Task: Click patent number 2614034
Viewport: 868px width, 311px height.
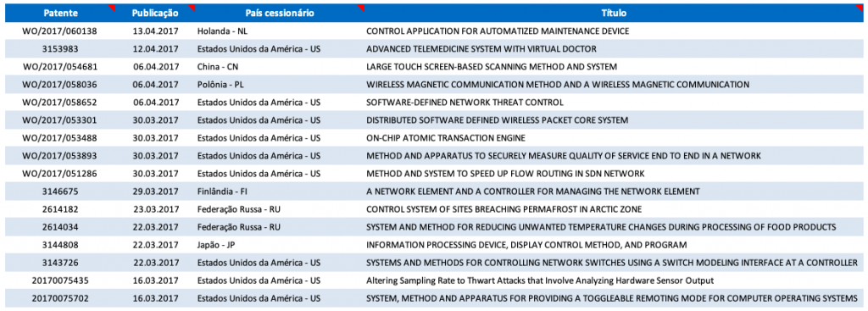Action: (60, 227)
